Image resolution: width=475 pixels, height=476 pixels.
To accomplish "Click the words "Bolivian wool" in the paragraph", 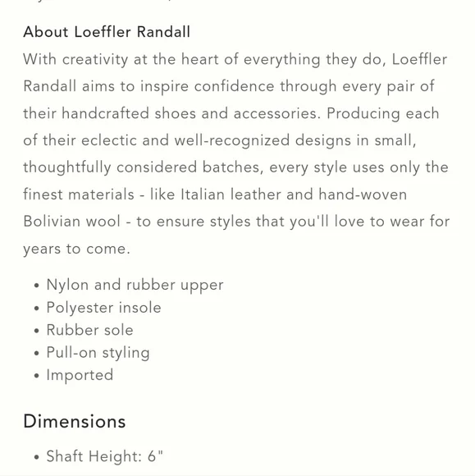I will click(72, 222).
